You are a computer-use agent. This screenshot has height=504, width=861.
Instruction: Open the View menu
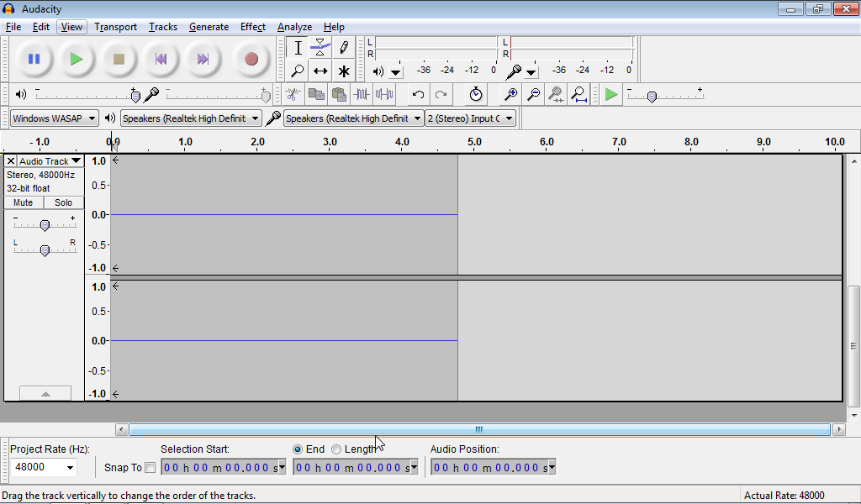click(x=71, y=27)
